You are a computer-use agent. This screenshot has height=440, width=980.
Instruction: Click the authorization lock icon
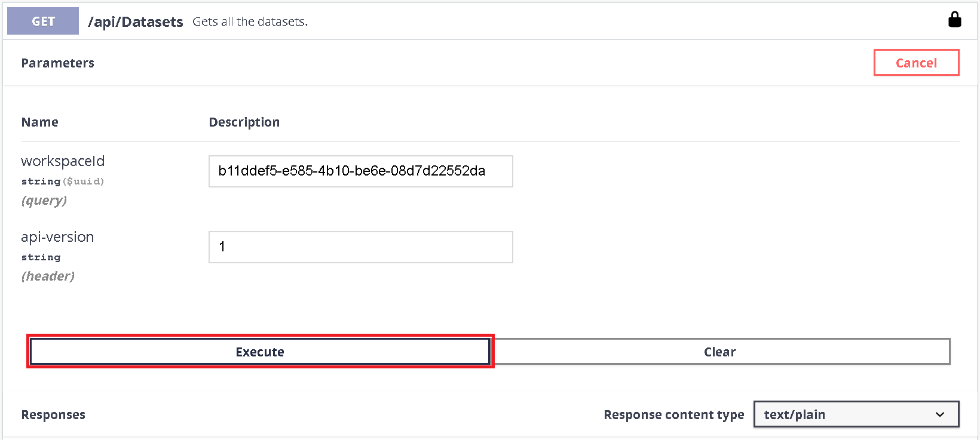pos(954,20)
